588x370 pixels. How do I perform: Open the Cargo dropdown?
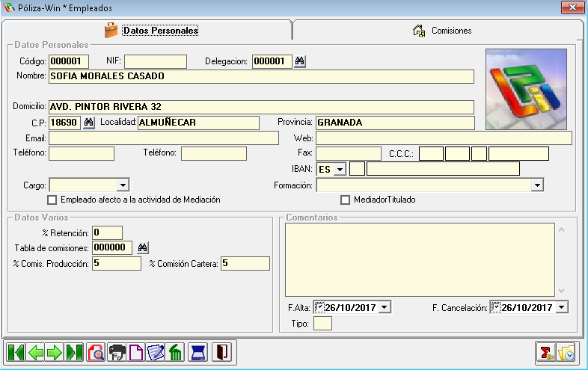123,185
